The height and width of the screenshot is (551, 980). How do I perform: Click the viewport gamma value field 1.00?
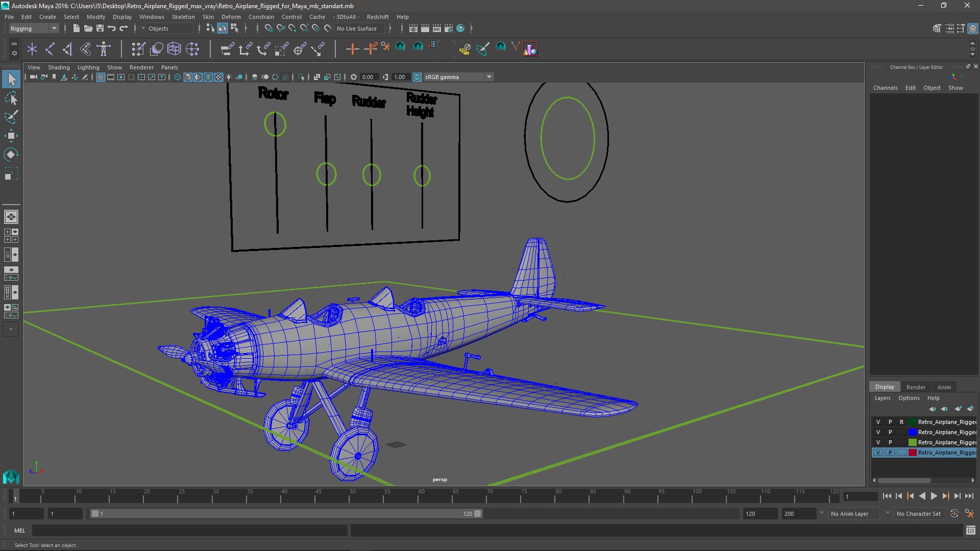(400, 77)
